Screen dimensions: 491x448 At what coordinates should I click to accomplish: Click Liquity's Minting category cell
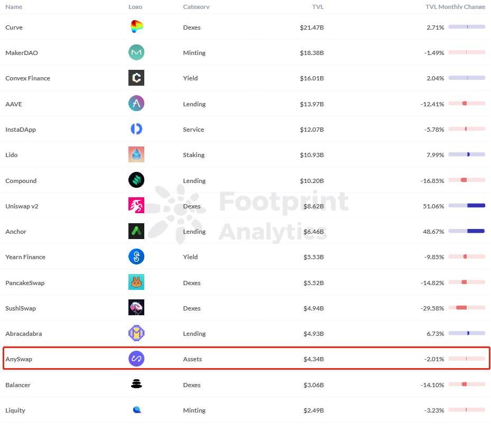[194, 410]
